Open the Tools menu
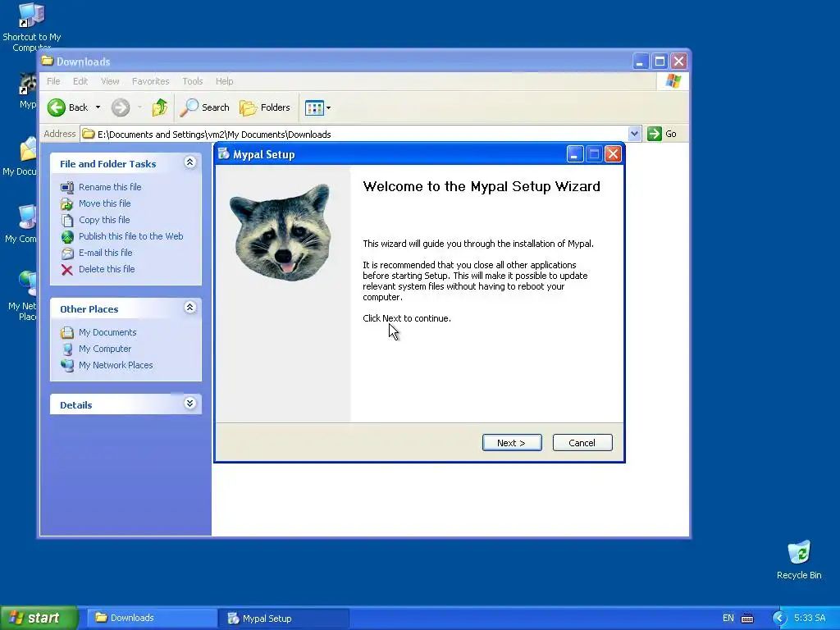Viewport: 840px width, 630px height. tap(192, 81)
